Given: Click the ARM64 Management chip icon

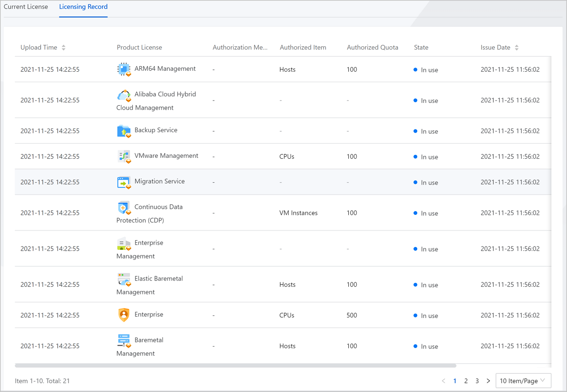Looking at the screenshot, I should pyautogui.click(x=124, y=69).
